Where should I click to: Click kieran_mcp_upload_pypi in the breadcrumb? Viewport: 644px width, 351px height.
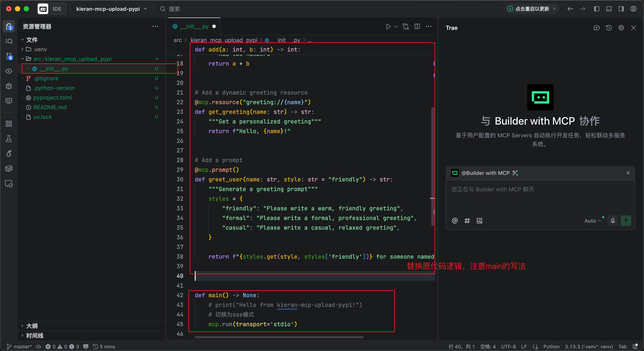tap(224, 40)
